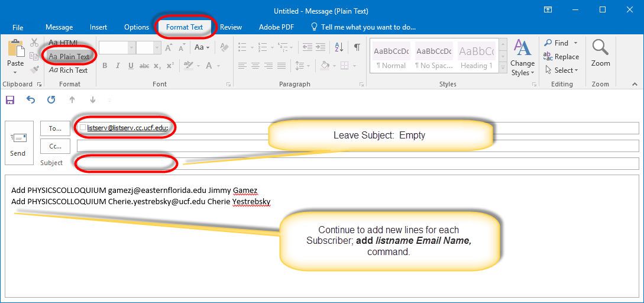Click the Copy icon in Clipboard group
The width and height of the screenshot is (644, 303).
click(34, 56)
